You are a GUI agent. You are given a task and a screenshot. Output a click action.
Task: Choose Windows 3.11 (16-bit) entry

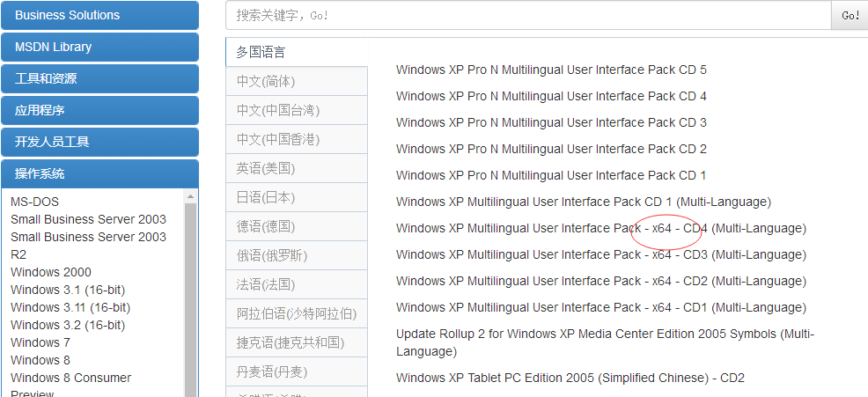click(70, 307)
